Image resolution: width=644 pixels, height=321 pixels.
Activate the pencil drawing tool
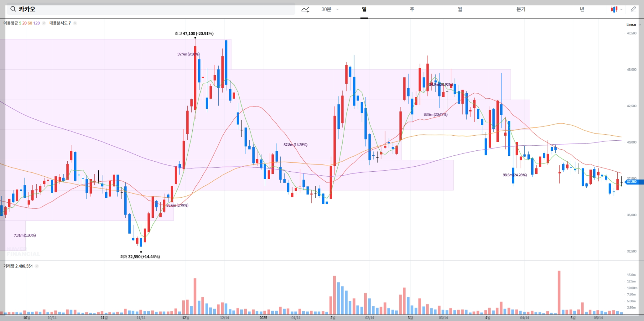pyautogui.click(x=633, y=9)
